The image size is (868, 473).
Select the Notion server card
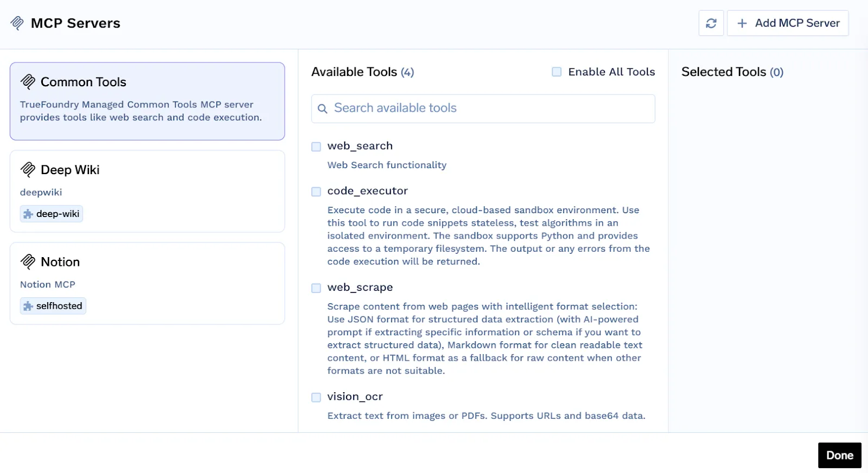147,283
